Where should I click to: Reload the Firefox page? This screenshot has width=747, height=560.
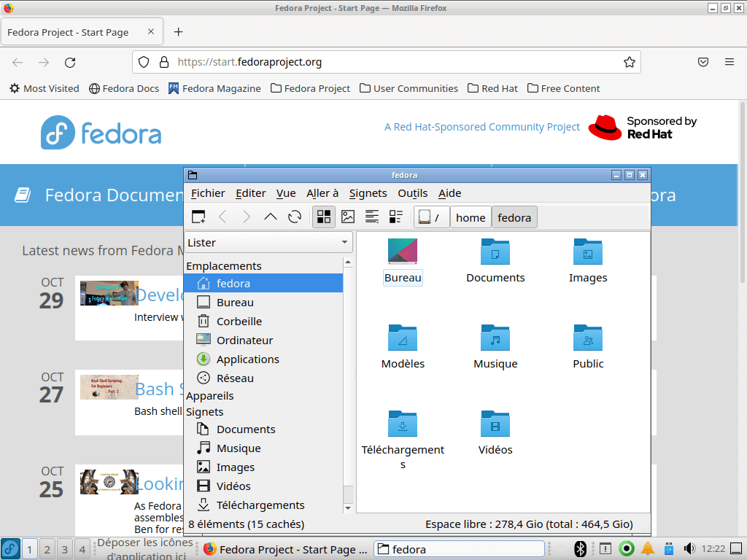pyautogui.click(x=70, y=63)
